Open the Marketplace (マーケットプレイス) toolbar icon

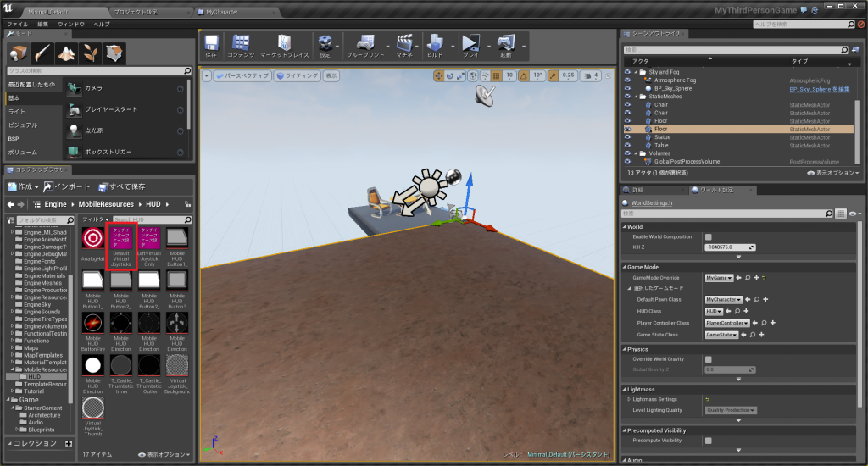[284, 45]
